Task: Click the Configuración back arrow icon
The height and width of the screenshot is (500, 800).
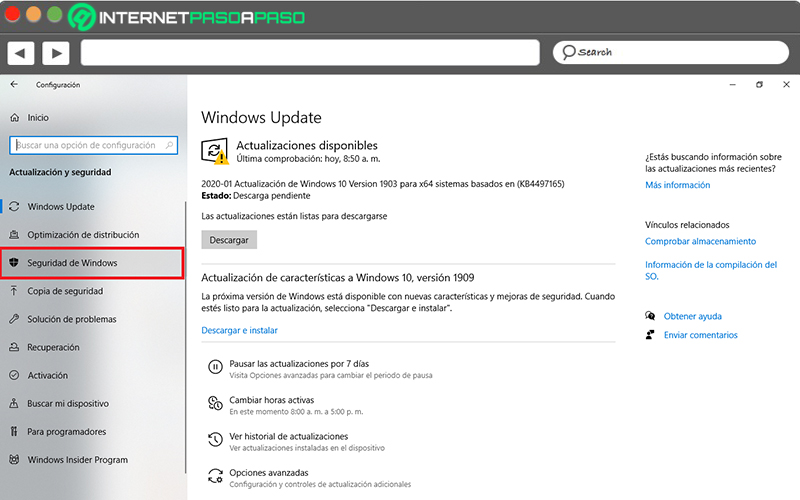Action: (14, 85)
